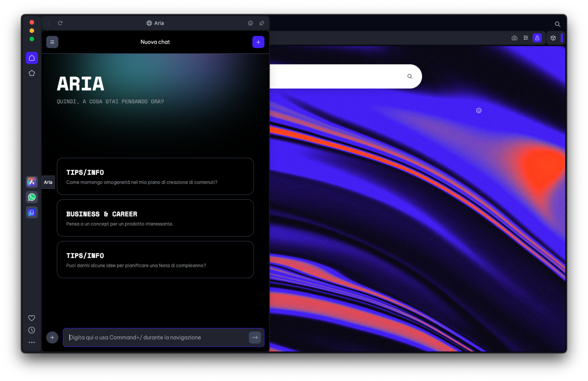Select the TIPS/INFO content creation plan suggestion

point(155,176)
